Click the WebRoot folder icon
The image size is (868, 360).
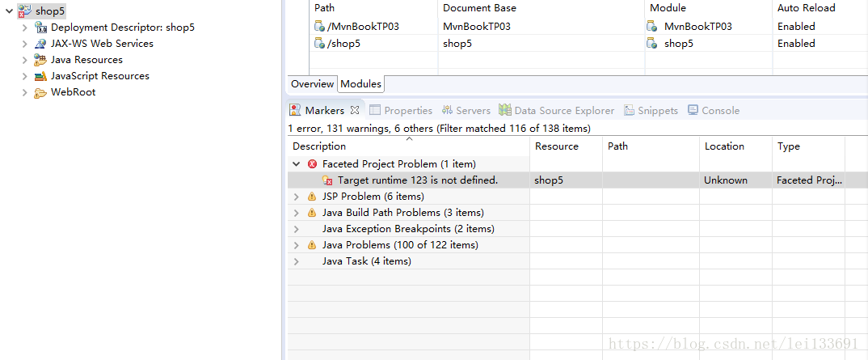(40, 92)
